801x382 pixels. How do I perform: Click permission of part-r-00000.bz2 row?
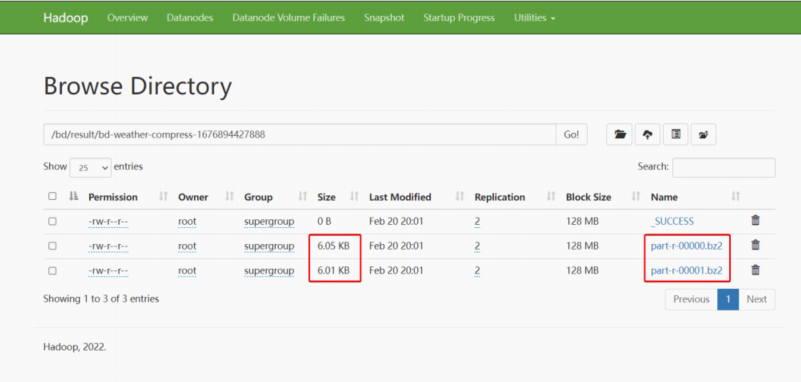pyautogui.click(x=108, y=246)
